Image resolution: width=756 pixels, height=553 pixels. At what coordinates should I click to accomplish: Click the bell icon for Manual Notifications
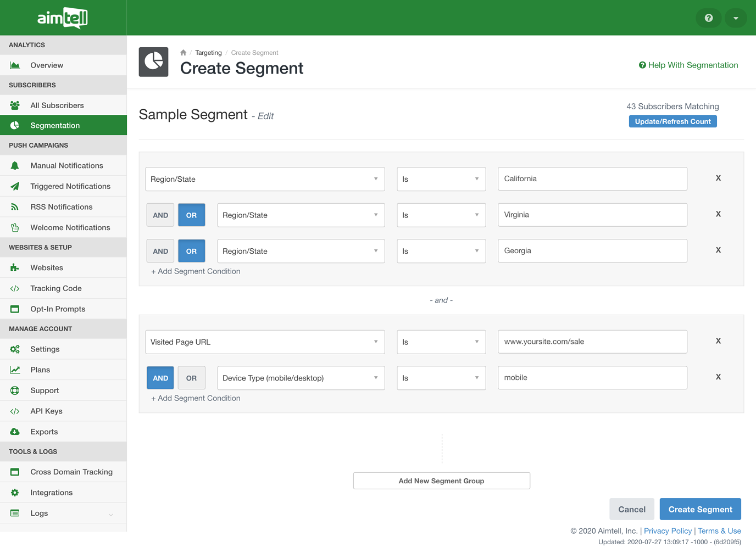(x=15, y=166)
